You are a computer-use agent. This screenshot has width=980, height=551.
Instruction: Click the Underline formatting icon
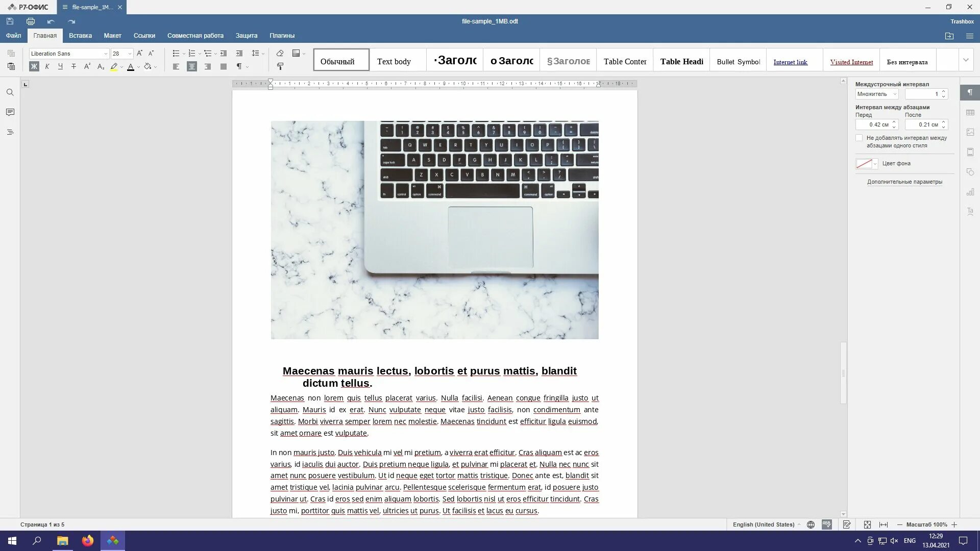pos(61,67)
